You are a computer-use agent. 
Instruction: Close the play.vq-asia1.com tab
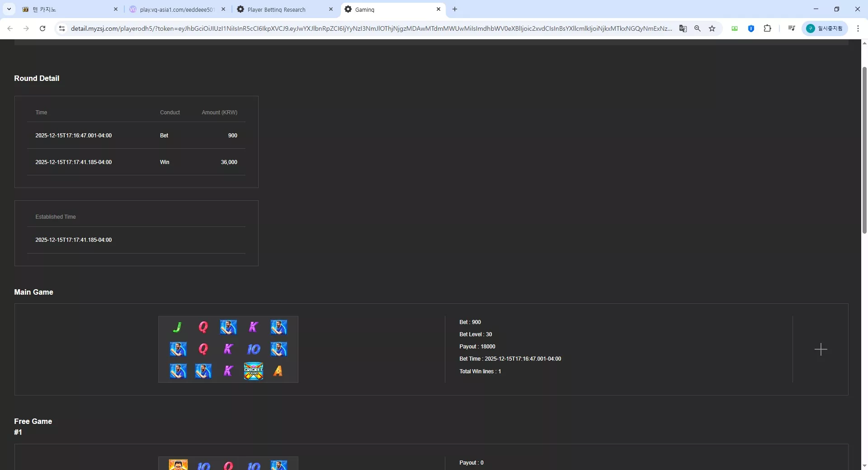point(223,9)
